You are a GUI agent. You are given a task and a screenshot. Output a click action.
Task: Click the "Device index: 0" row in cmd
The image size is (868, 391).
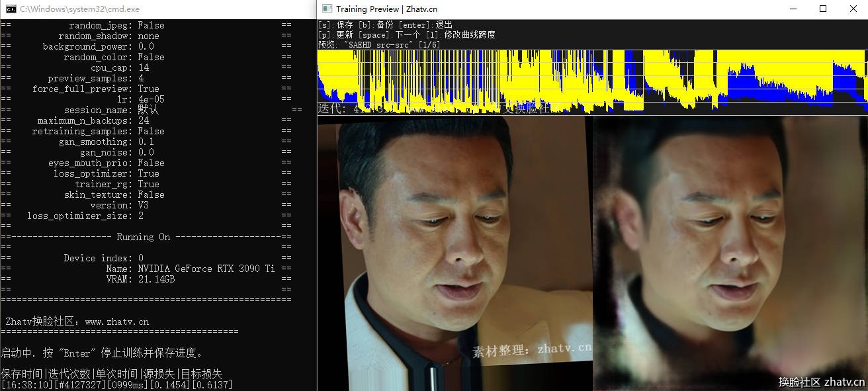[146, 258]
